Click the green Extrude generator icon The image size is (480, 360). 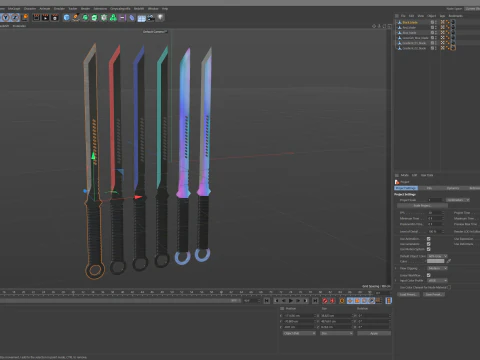pyautogui.click(x=95, y=17)
